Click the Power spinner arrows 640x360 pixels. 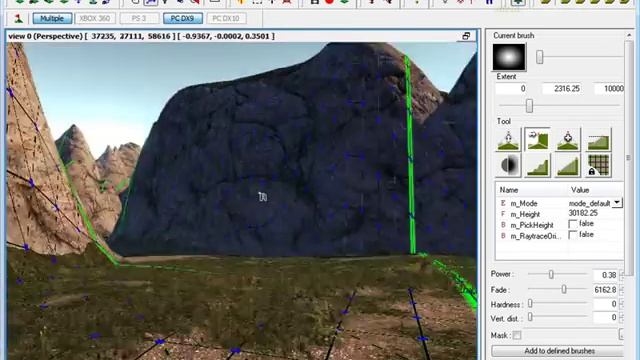pyautogui.click(x=622, y=275)
